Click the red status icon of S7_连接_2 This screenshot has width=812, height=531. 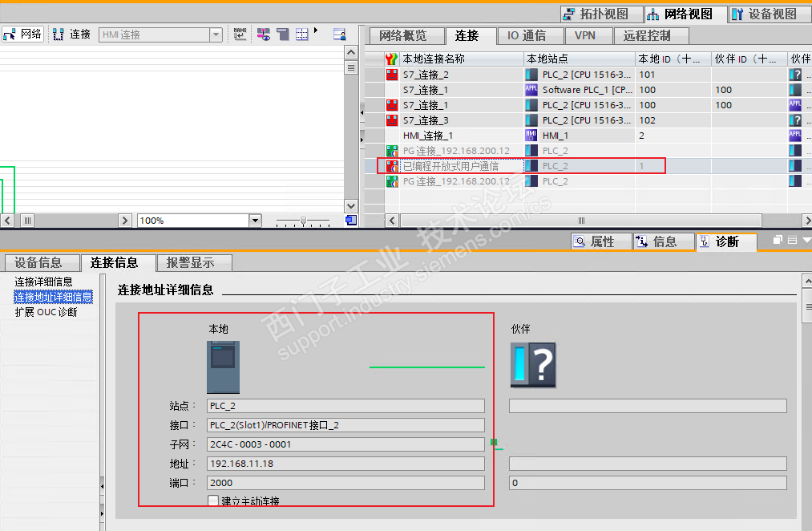(392, 75)
